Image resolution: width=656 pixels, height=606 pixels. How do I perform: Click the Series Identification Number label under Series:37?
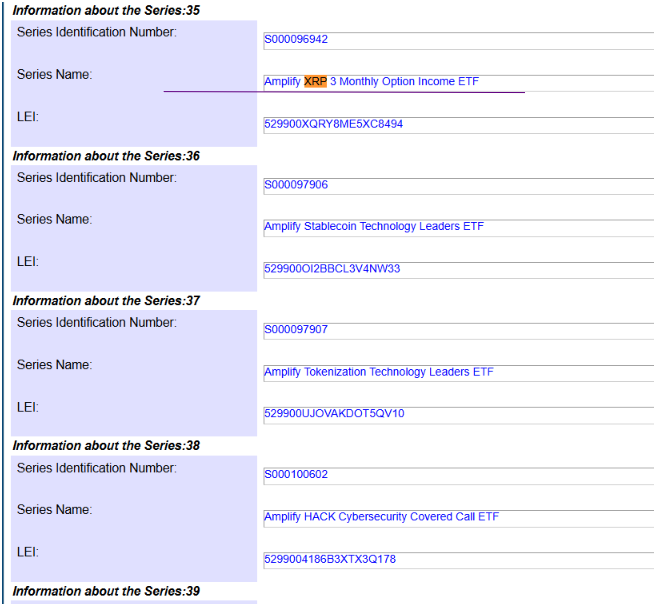[97, 322]
